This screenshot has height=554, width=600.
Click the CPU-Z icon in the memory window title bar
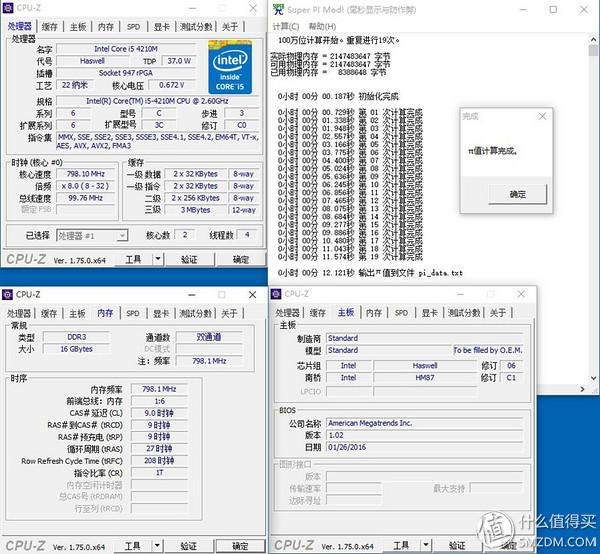[x=8, y=295]
